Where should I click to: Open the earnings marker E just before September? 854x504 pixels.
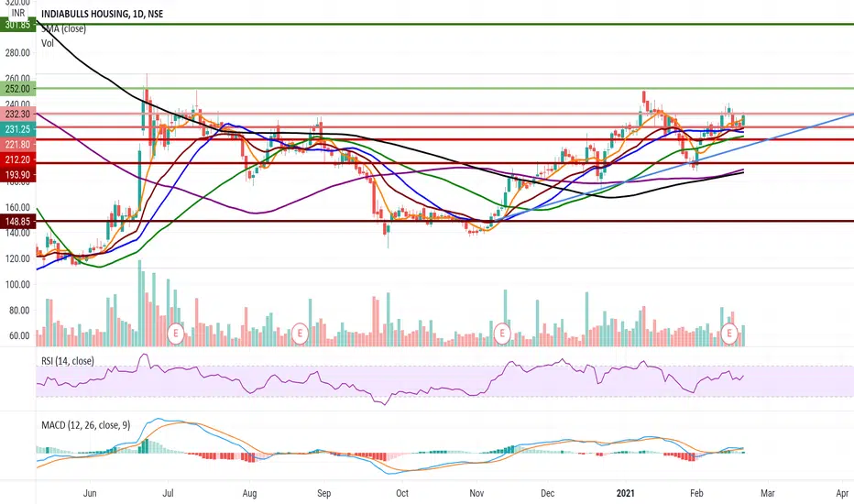point(300,333)
